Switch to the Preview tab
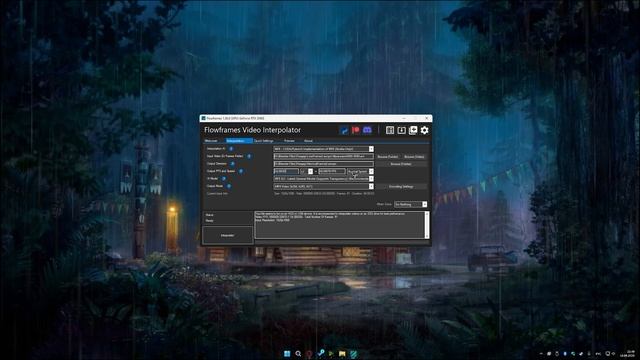Screen dimensions: 640x360 coord(289,141)
